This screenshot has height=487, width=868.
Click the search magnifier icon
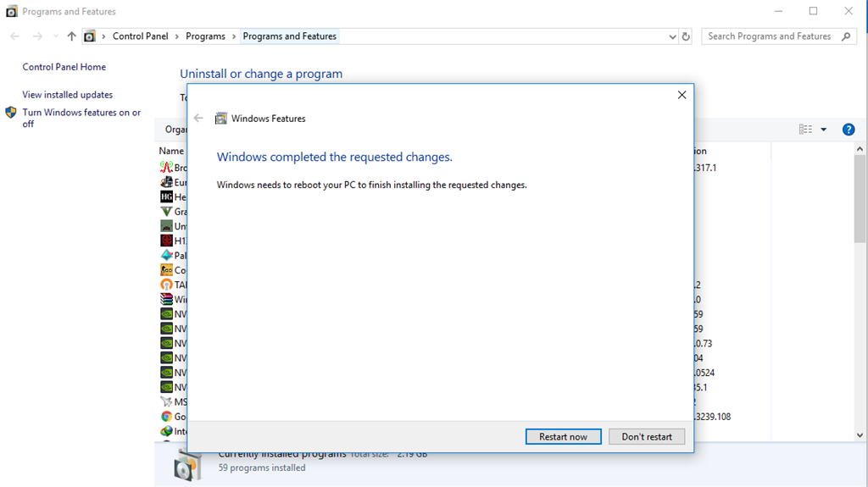pos(846,36)
